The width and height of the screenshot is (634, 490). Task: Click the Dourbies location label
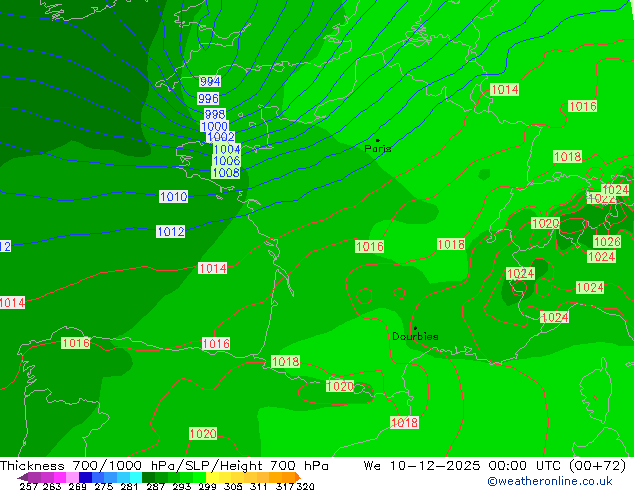[415, 336]
